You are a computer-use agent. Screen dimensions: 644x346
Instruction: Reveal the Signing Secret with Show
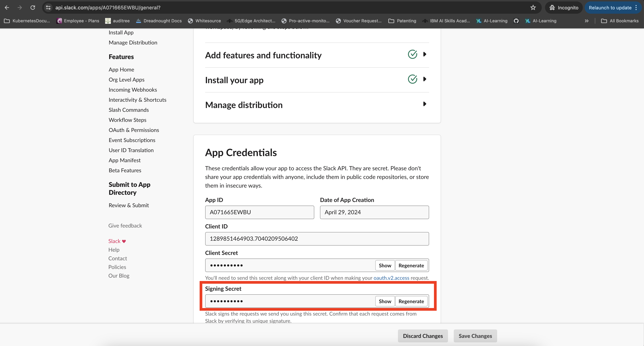385,301
